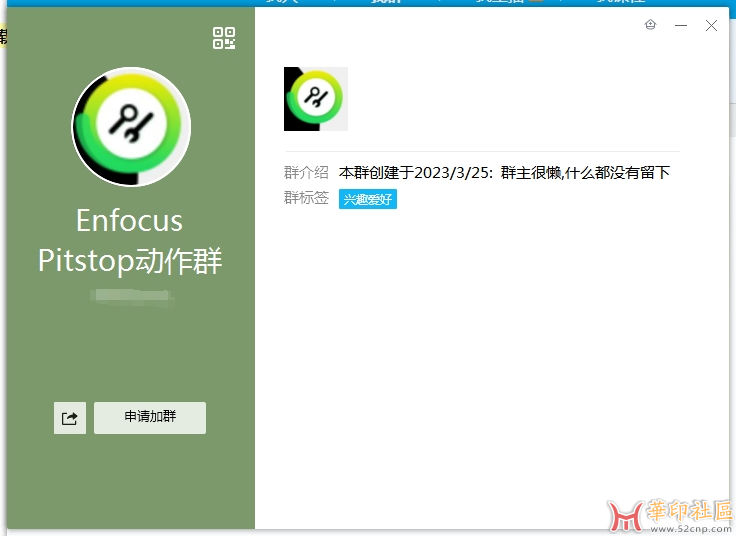The image size is (736, 536).
Task: Open the group QR code icon
Action: coord(224,38)
